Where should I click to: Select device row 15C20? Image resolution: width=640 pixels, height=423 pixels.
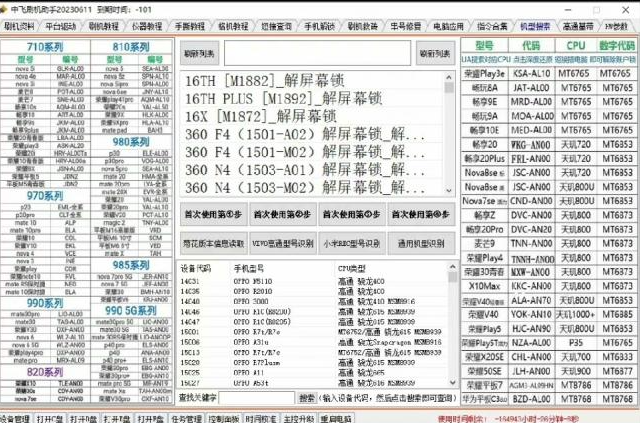312,362
